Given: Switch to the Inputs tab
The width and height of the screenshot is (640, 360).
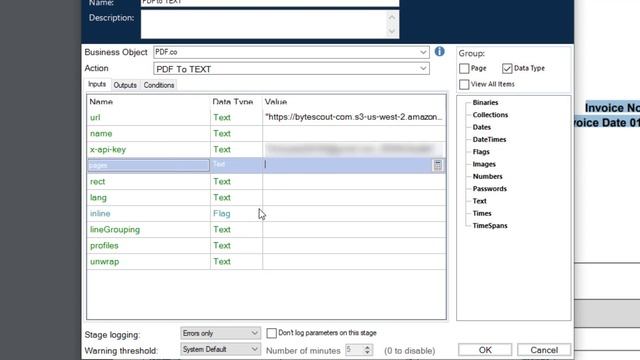Looking at the screenshot, I should coord(97,84).
